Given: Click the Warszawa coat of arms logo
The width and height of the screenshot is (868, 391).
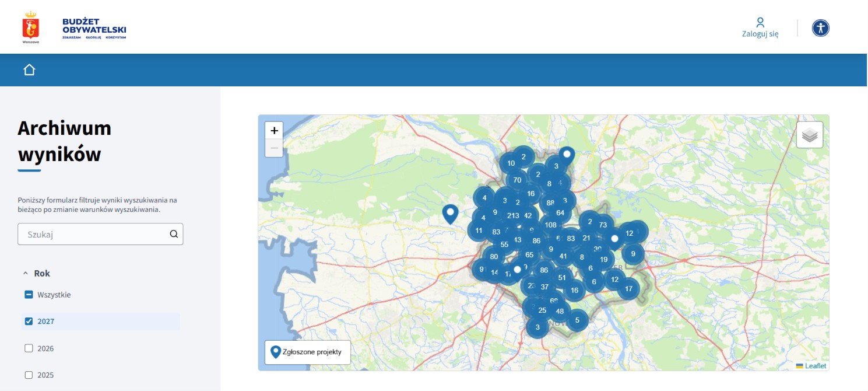Looking at the screenshot, I should 30,26.
